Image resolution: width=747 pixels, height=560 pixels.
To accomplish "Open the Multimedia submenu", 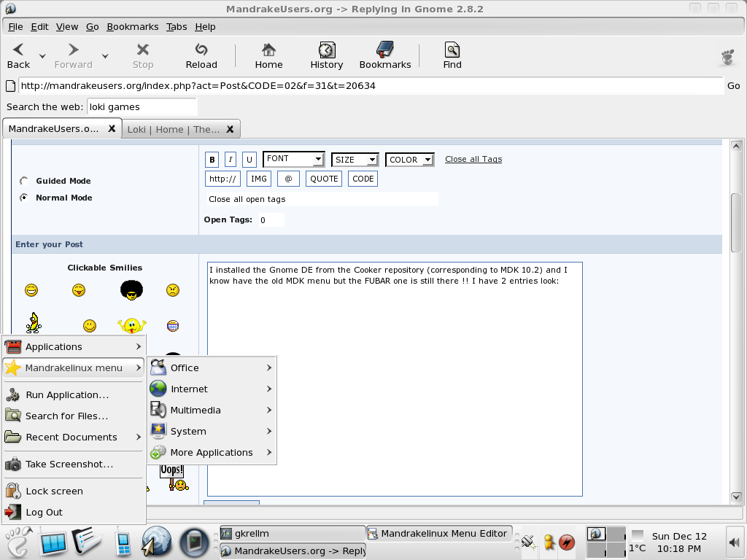I will click(x=212, y=410).
